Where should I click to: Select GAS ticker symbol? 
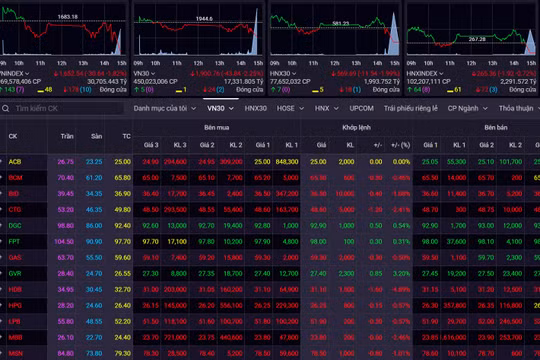pyautogui.click(x=15, y=257)
